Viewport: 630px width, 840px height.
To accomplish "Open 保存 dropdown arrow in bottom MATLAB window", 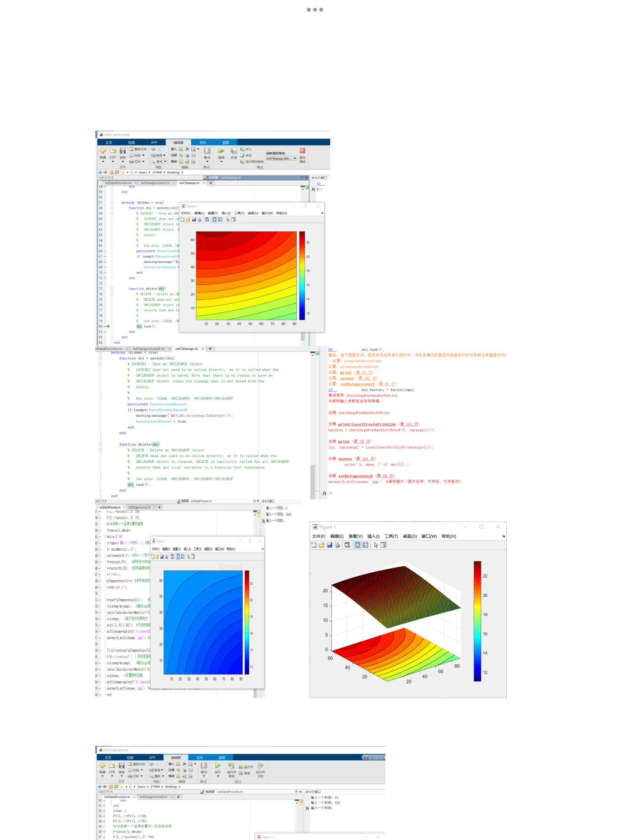I will tap(121, 776).
